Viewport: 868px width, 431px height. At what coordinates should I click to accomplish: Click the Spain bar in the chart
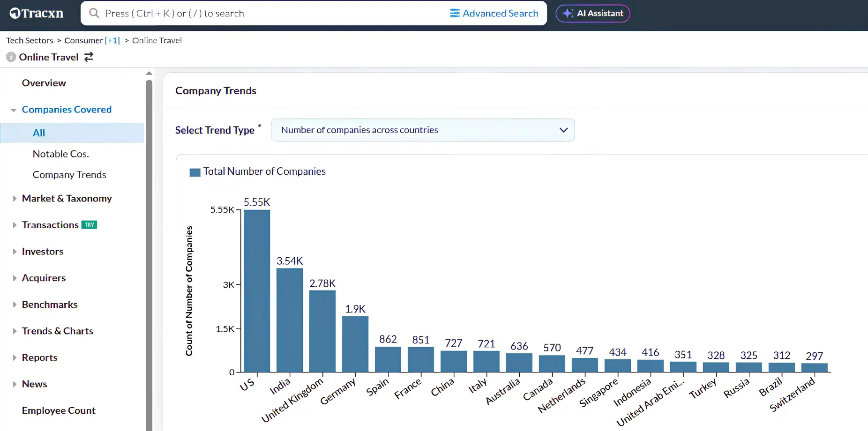[x=388, y=360]
